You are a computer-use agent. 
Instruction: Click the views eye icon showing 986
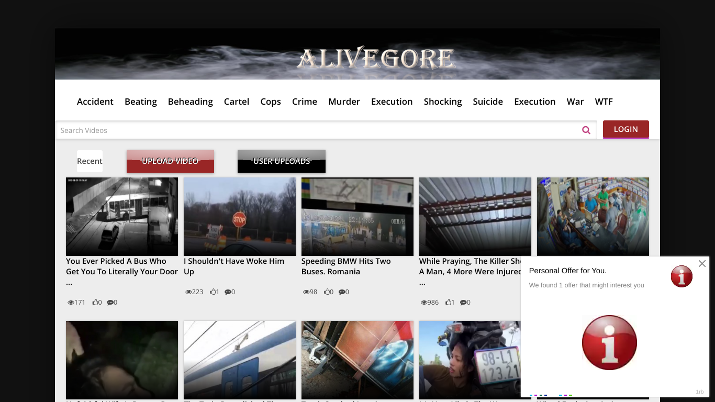click(x=424, y=302)
